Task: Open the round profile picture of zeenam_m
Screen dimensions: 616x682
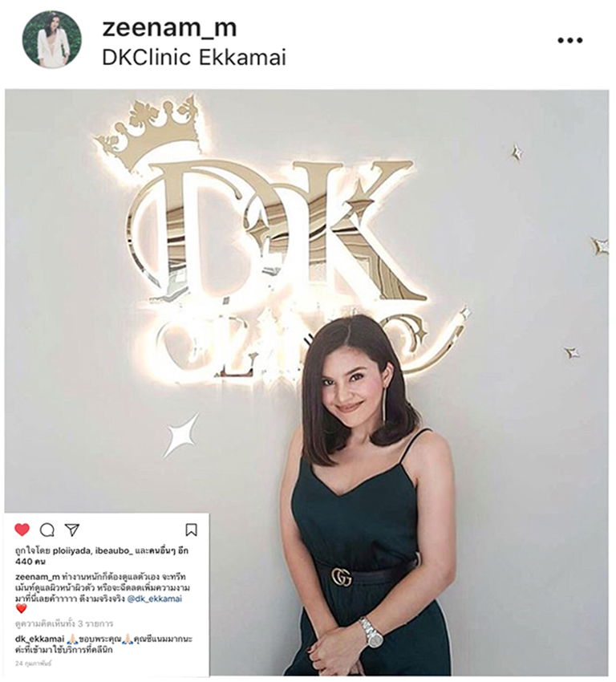Action: [52, 39]
